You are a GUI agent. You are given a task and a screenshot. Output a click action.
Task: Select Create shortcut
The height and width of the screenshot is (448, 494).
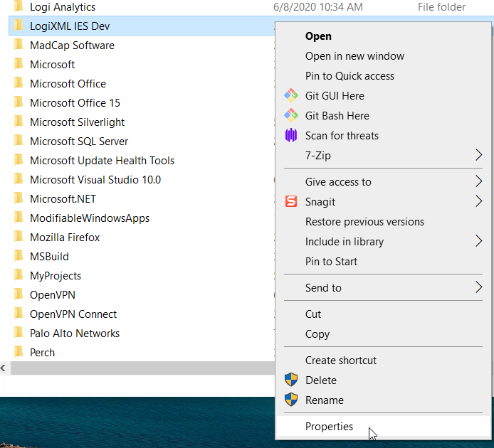click(x=384, y=360)
